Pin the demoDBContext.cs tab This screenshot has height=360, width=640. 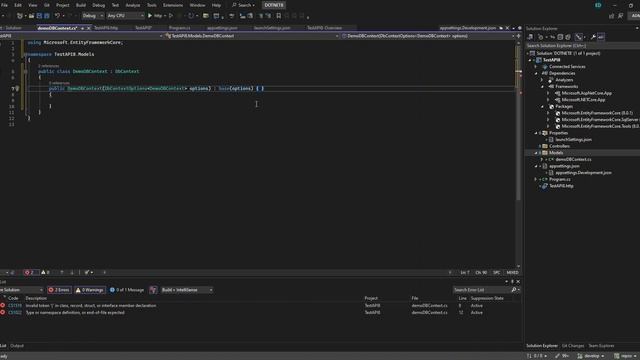pyautogui.click(x=82, y=28)
